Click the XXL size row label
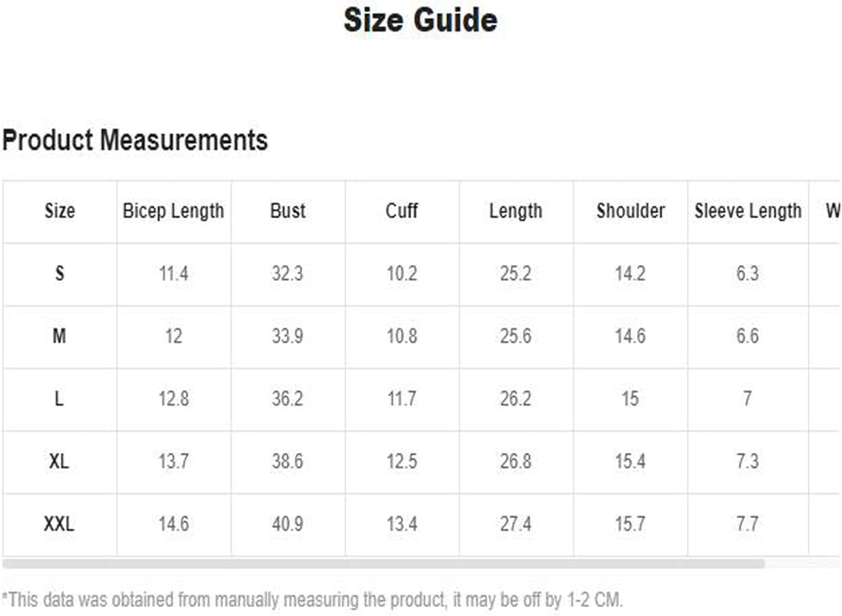Screen dimensions: 842x616 [x=60, y=524]
